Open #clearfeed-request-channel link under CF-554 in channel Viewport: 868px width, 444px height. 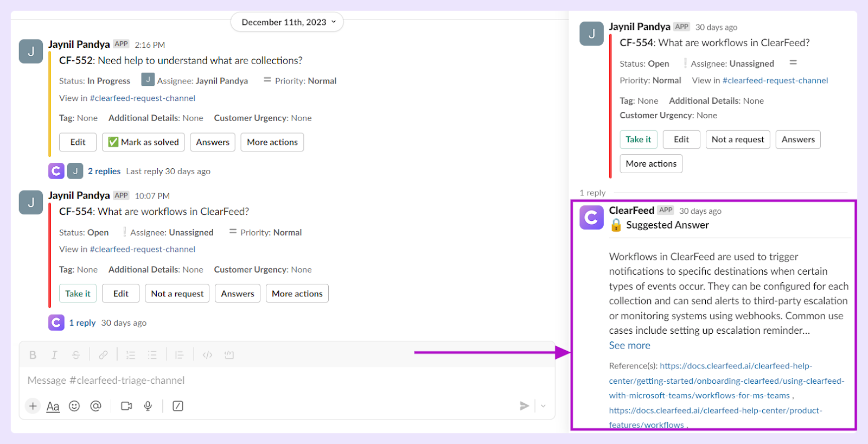(143, 249)
